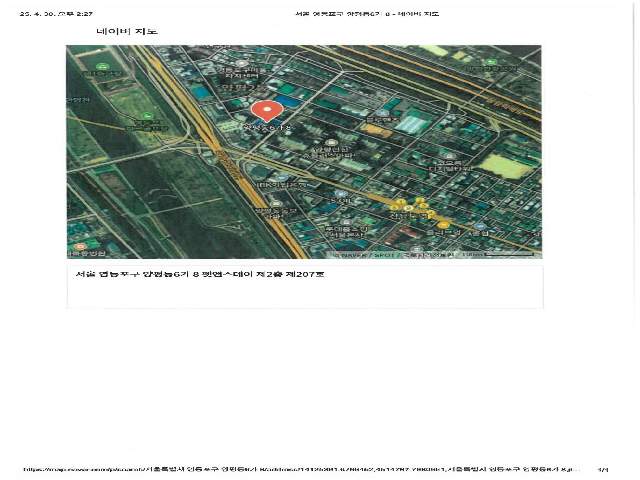The height and width of the screenshot is (480, 640).
Task: Click the red location pin on the map
Action: (264, 110)
